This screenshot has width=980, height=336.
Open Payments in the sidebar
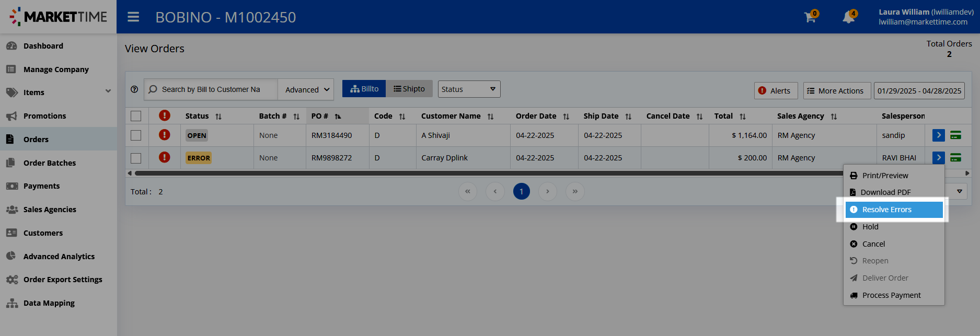tap(58, 186)
